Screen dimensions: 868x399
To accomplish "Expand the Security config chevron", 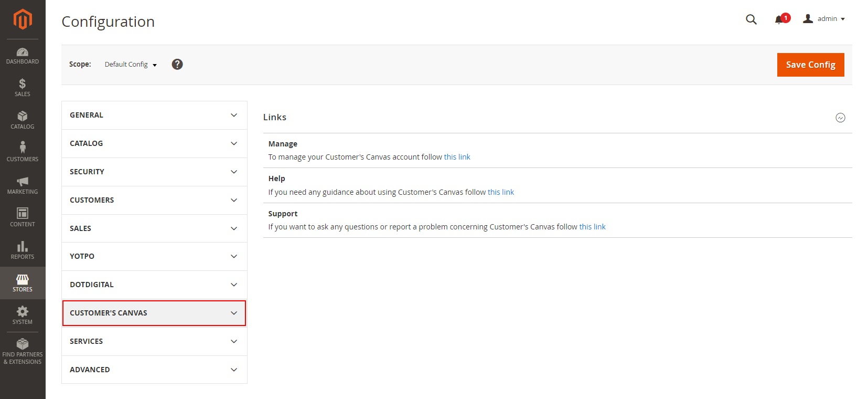I will 234,172.
